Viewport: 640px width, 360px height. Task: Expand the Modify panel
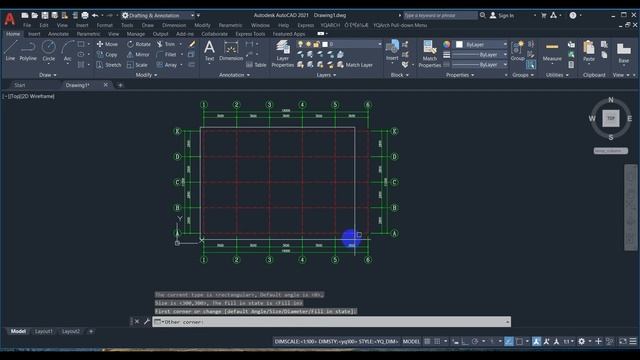click(x=146, y=75)
